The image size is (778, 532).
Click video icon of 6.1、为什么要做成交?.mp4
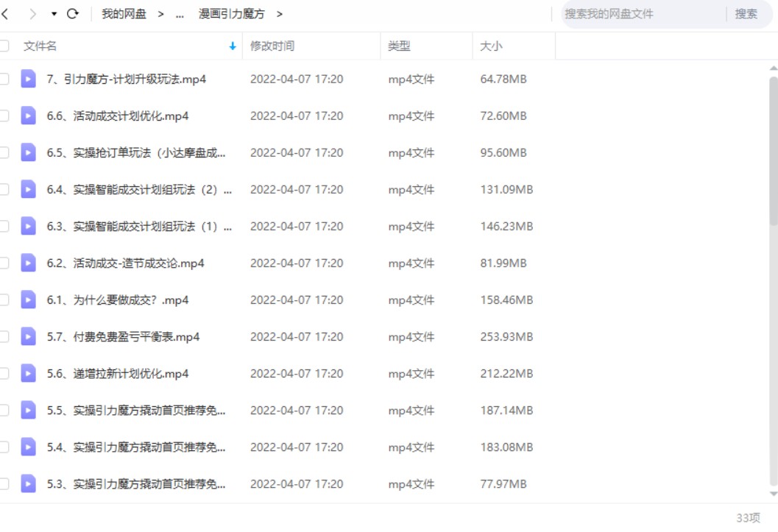[28, 300]
